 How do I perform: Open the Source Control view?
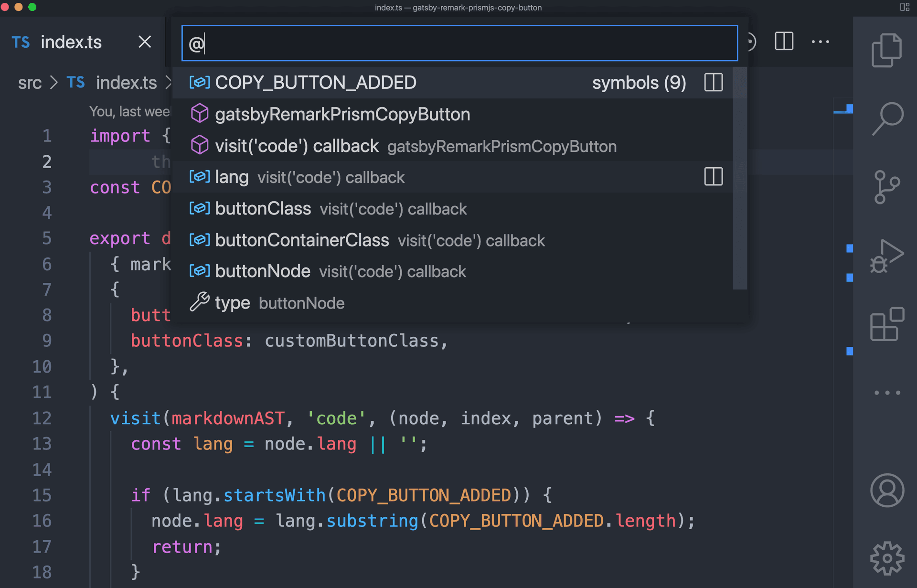886,187
